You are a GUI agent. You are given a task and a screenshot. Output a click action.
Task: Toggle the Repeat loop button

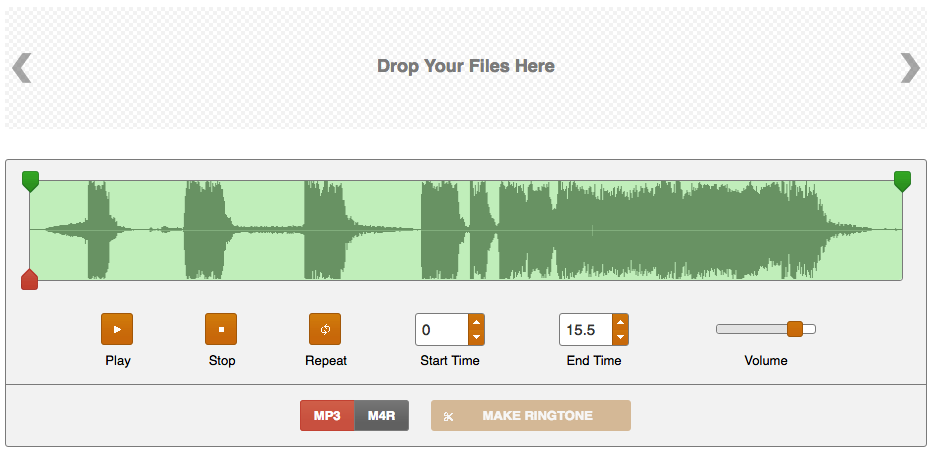coord(325,329)
